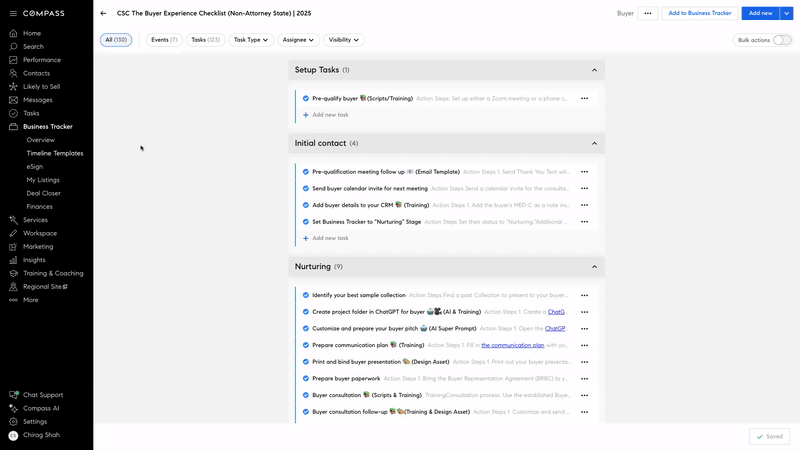Viewport: 800px width, 450px height.
Task: Open options for Pre-qualify buyer task
Action: click(x=584, y=98)
